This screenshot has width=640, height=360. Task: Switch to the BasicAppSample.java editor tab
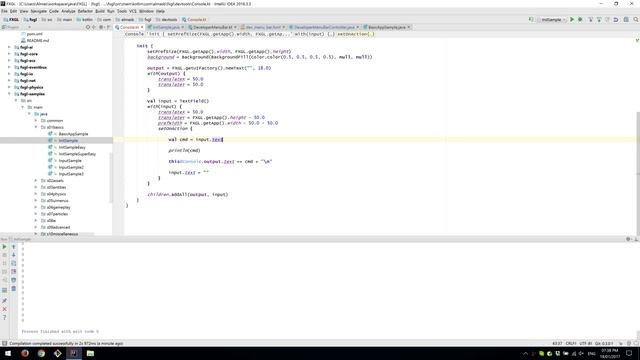click(387, 27)
